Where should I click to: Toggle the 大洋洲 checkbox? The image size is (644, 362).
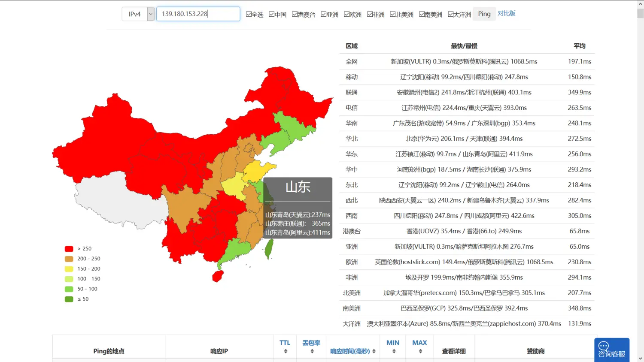tap(450, 14)
